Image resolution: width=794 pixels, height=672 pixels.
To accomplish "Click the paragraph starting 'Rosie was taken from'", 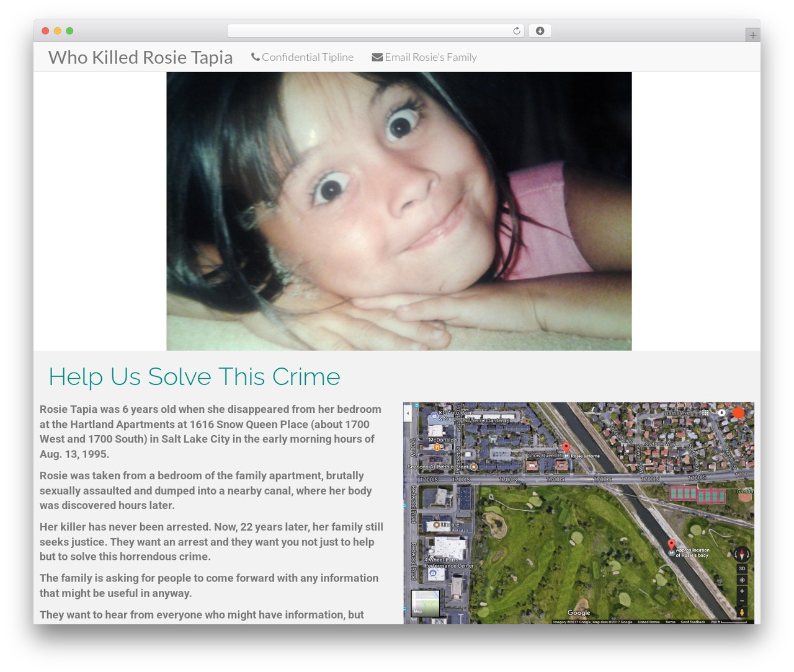I will tap(206, 490).
